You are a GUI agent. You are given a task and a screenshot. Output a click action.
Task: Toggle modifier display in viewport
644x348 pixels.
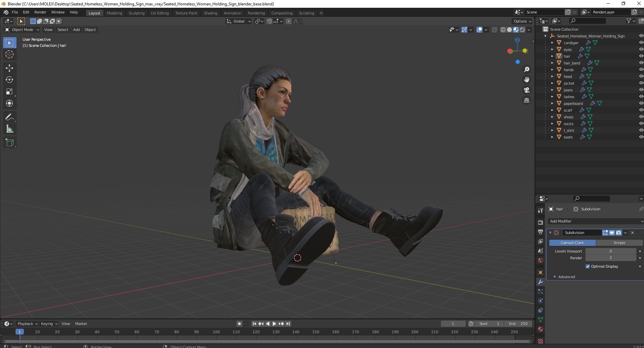coord(612,233)
